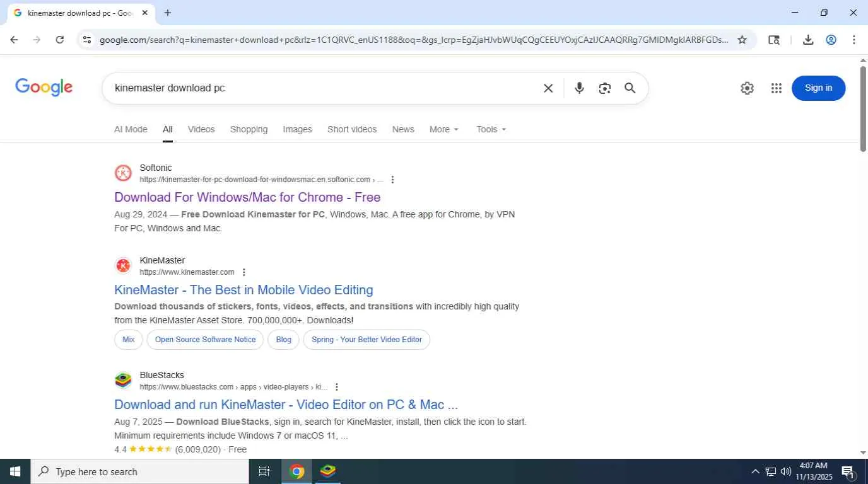
Task: View site information icon in address bar
Action: point(87,40)
